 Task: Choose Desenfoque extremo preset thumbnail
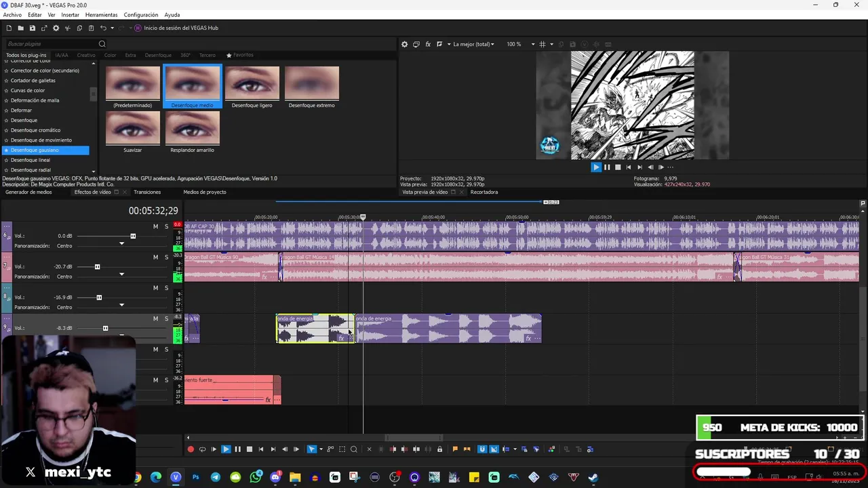pos(311,86)
